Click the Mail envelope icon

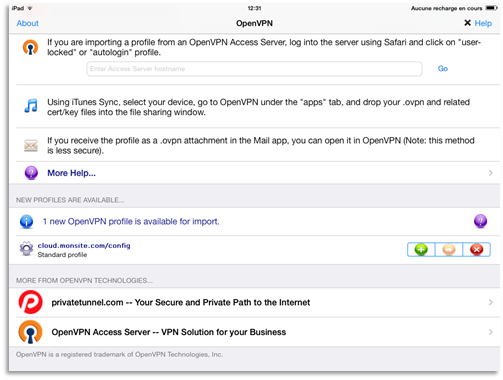31,146
